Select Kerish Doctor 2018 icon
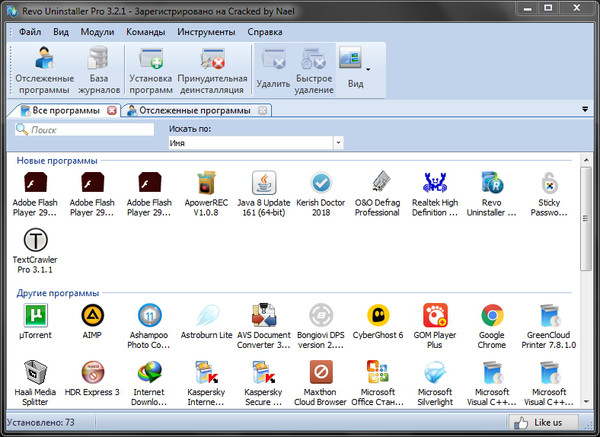Image resolution: width=600 pixels, height=437 pixels. click(x=321, y=184)
